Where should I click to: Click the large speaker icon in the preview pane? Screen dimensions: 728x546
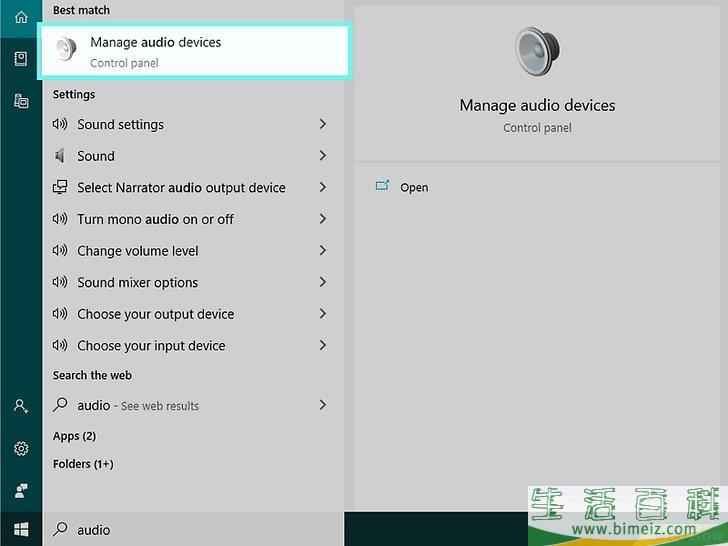click(537, 51)
